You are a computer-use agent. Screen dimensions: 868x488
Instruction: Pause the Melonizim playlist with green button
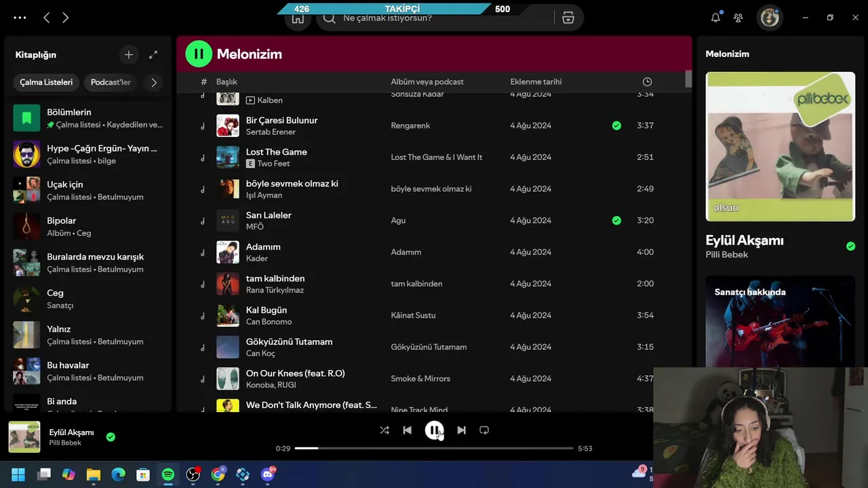click(x=199, y=54)
